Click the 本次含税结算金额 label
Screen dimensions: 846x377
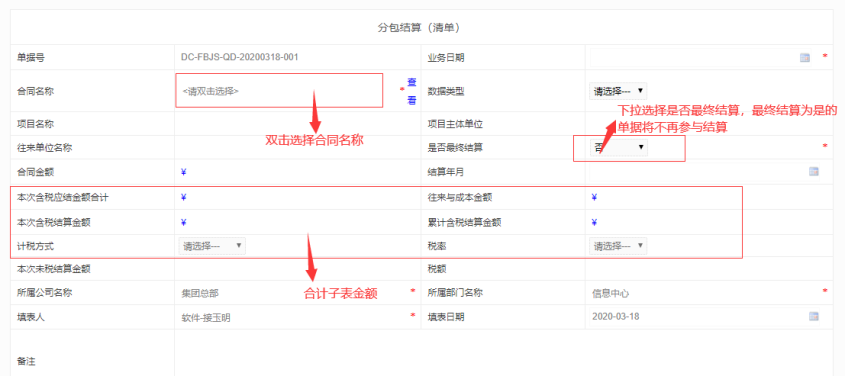coord(53,222)
